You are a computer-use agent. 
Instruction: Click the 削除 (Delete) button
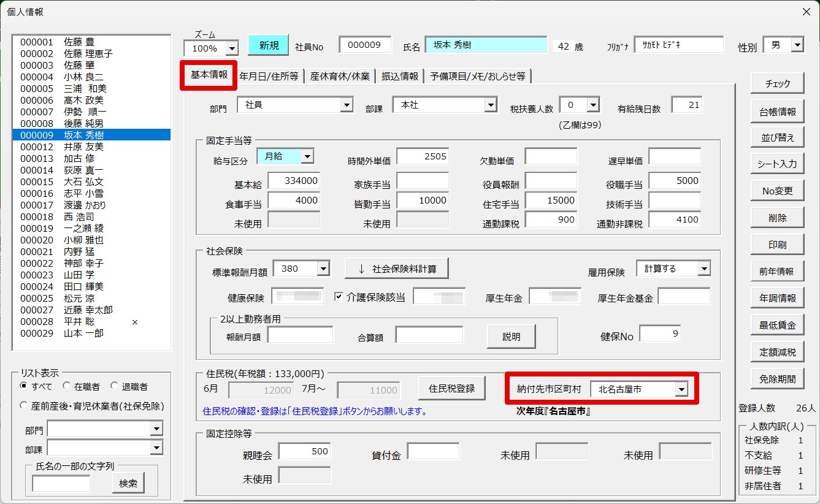[777, 217]
